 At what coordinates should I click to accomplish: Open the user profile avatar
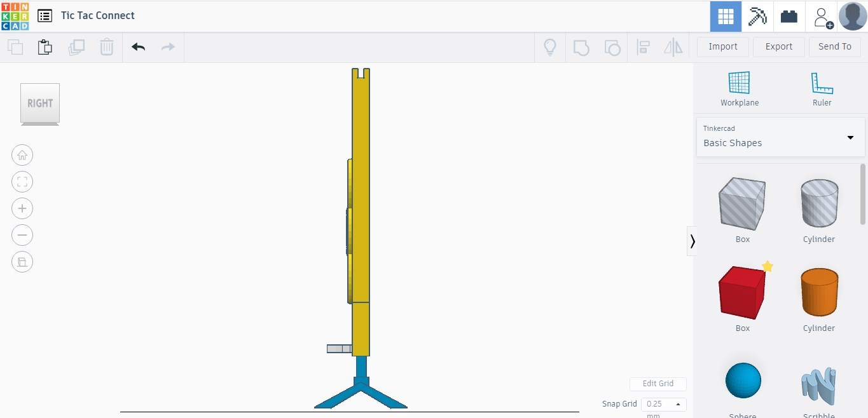click(x=853, y=17)
